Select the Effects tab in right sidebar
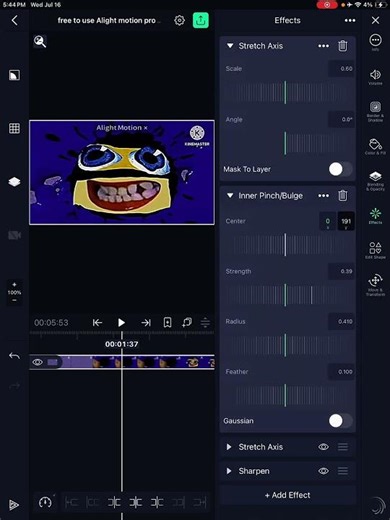 375,216
